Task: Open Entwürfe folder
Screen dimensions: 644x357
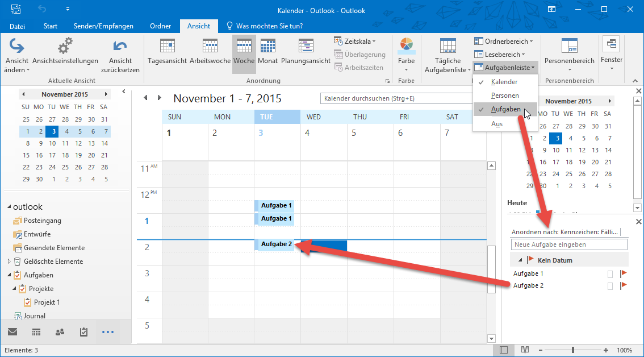Action: [37, 234]
